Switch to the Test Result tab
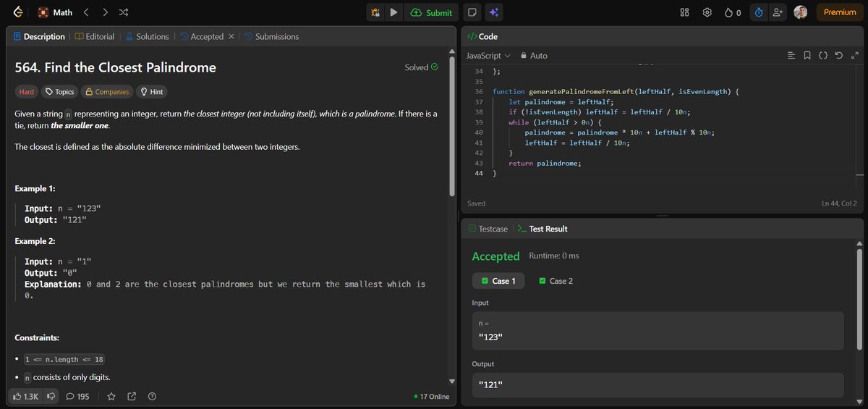 pyautogui.click(x=542, y=229)
